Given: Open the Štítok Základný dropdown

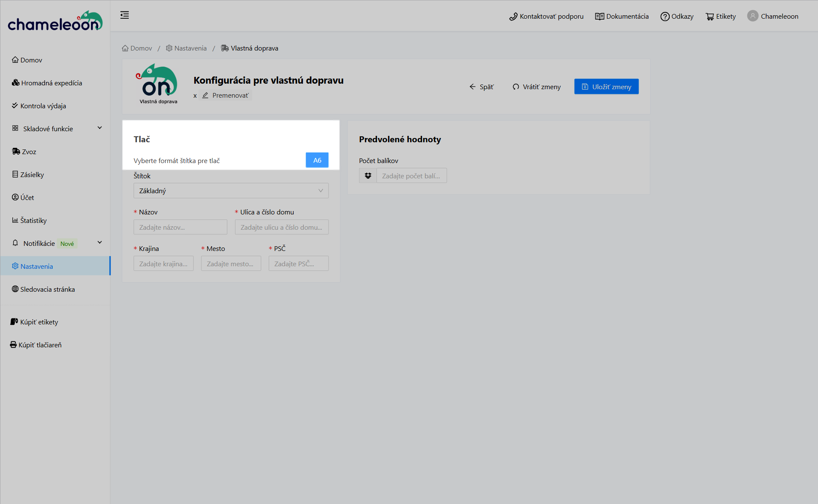Looking at the screenshot, I should coord(231,191).
